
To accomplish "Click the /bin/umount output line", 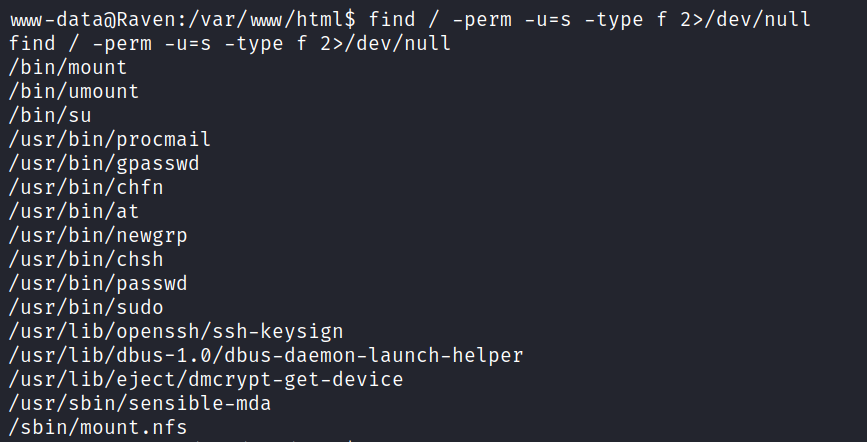I will (x=73, y=91).
